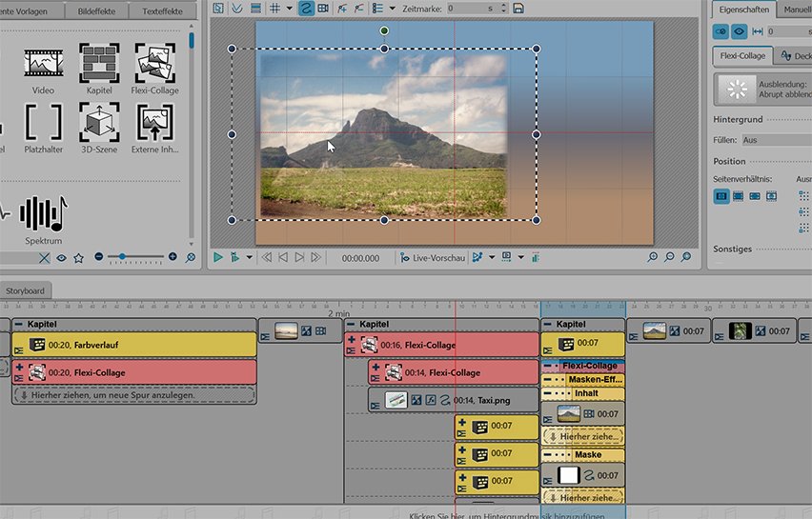The image size is (812, 519).
Task: Toggle the motion path button in preview toolbar
Action: point(306,8)
